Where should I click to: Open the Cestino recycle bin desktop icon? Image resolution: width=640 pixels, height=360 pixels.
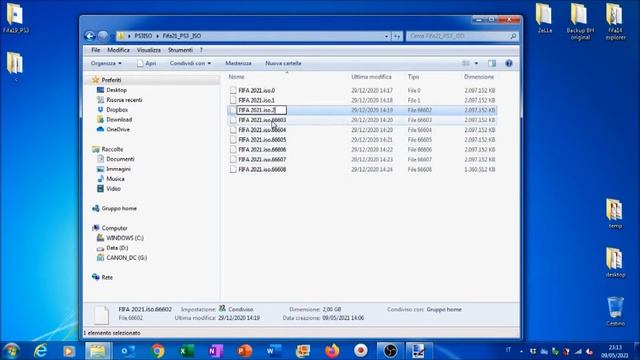point(615,312)
